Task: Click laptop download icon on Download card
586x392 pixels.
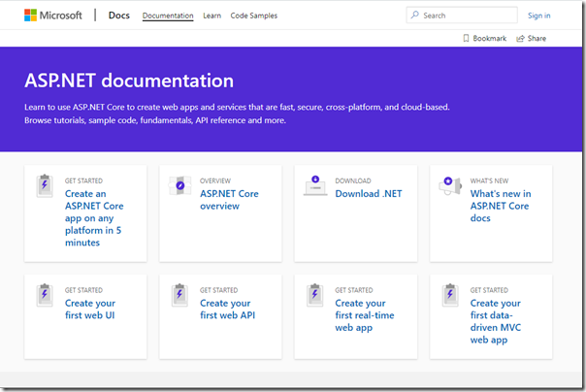Action: [x=315, y=185]
